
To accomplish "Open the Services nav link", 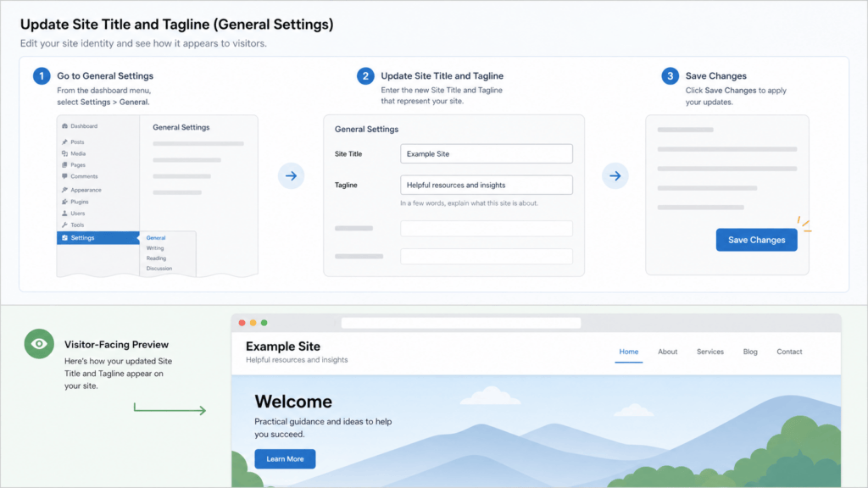I will 710,352.
